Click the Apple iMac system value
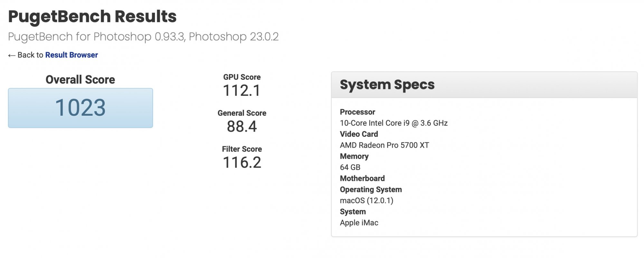Viewport: 644px width, 258px height. (x=359, y=223)
